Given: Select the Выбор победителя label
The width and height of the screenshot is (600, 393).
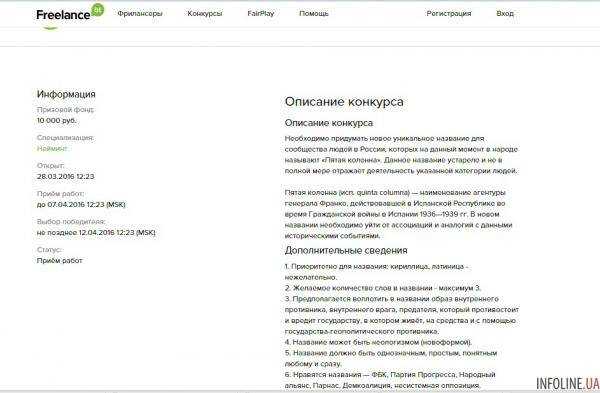Looking at the screenshot, I should click(71, 222).
